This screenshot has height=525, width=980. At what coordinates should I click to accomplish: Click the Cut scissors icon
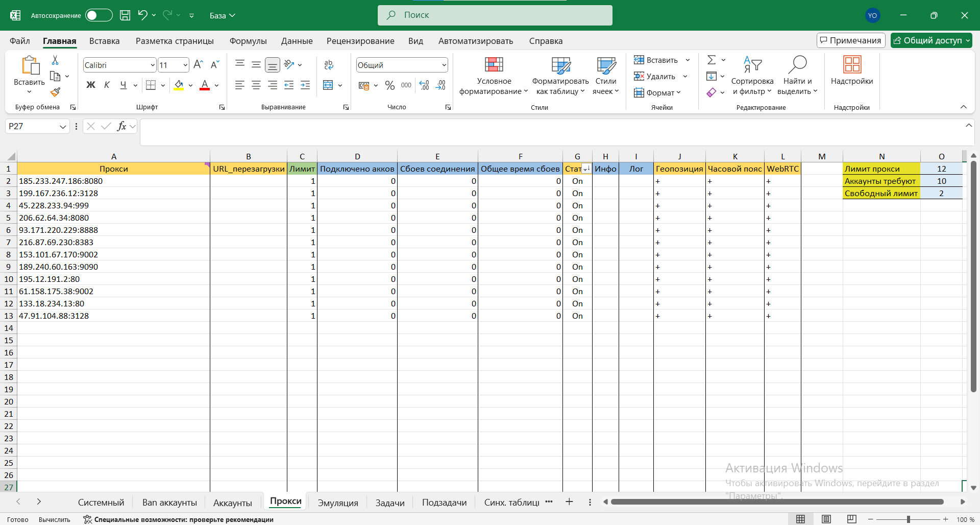click(55, 60)
